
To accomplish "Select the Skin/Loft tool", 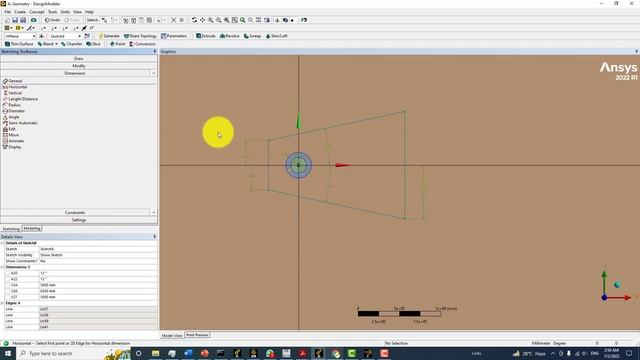I will (x=277, y=36).
